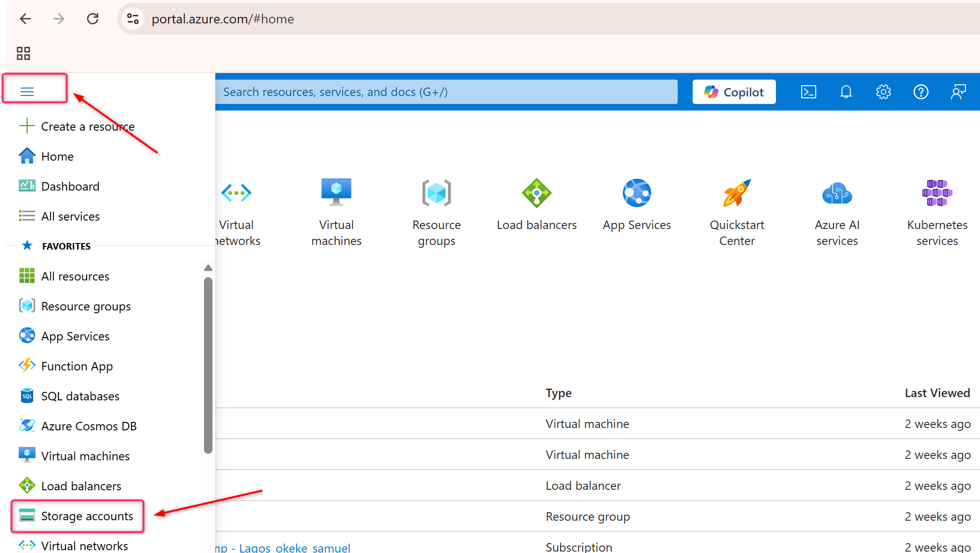Click the Virtual networks service tile
Screen dimensions: 980x553
click(x=237, y=212)
